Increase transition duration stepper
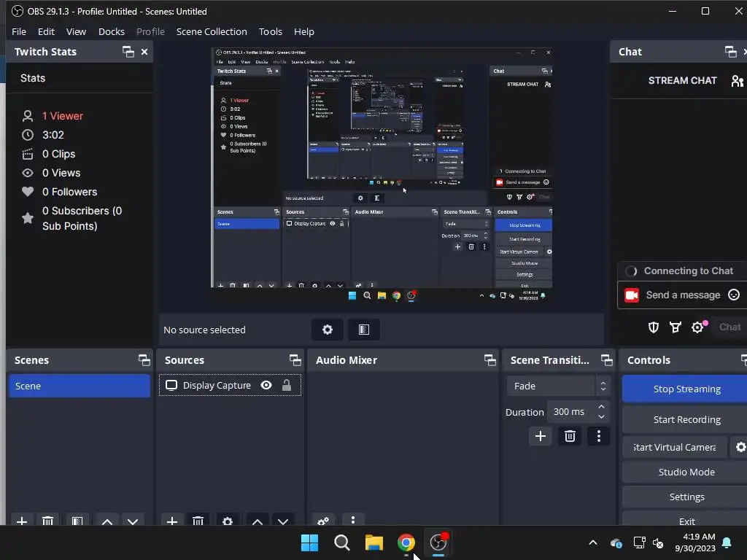This screenshot has width=747, height=560. (601, 407)
